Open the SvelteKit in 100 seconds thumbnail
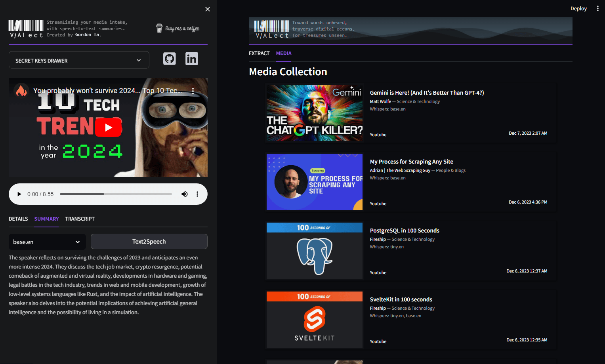 tap(315, 320)
